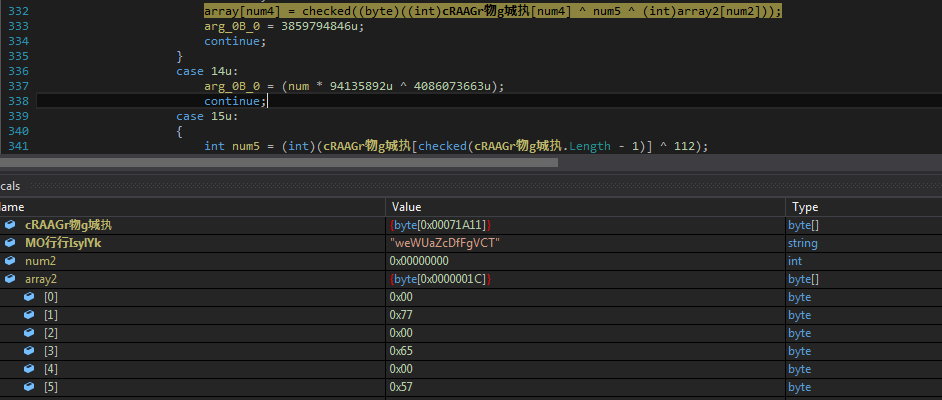Viewport: 942px width, 400px height.
Task: Select the Locals panel title
Action: click(10, 186)
